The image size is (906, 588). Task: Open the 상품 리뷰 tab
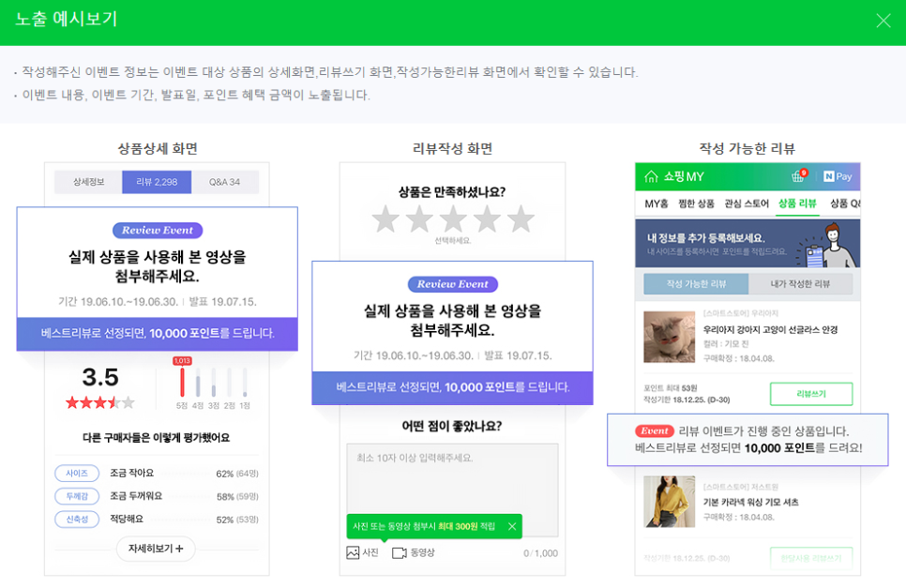(x=797, y=204)
